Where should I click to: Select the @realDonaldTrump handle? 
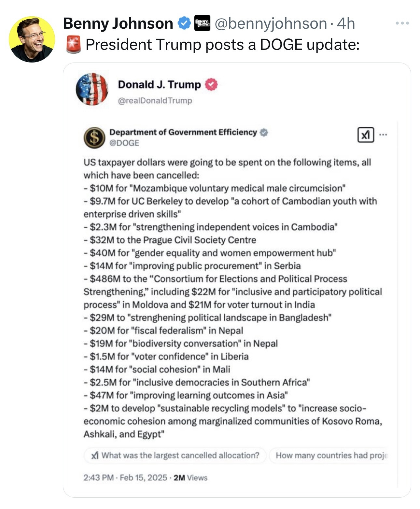pos(155,101)
